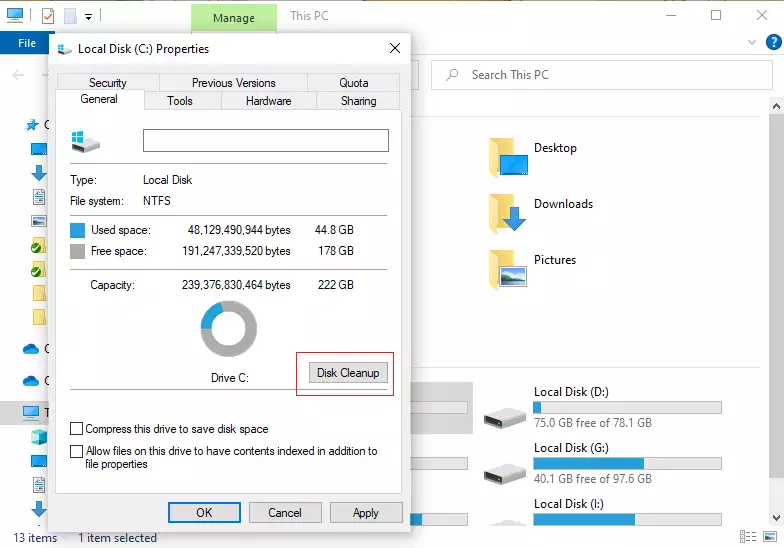Viewport: 784px width, 548px height.
Task: Click the This PC title bar icon
Action: tap(15, 16)
